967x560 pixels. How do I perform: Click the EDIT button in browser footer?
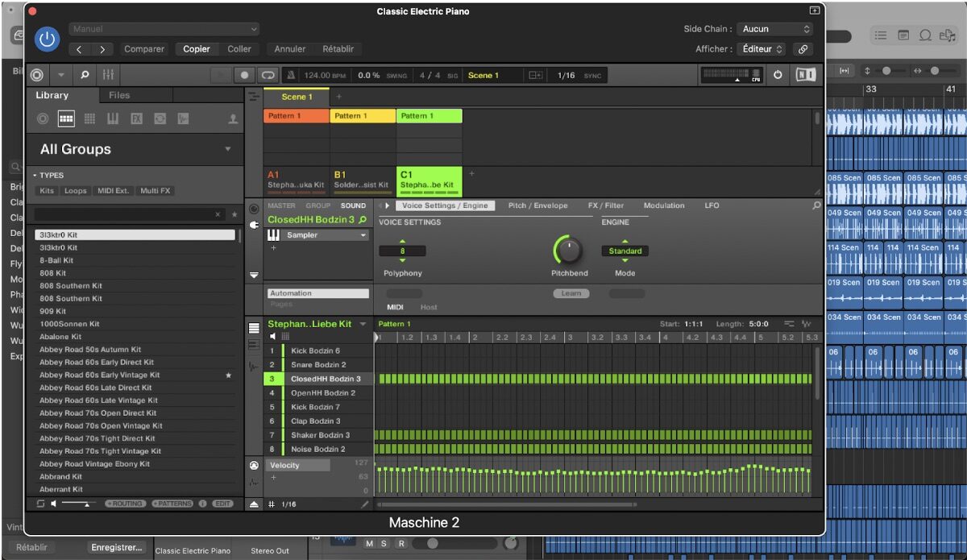(x=223, y=504)
